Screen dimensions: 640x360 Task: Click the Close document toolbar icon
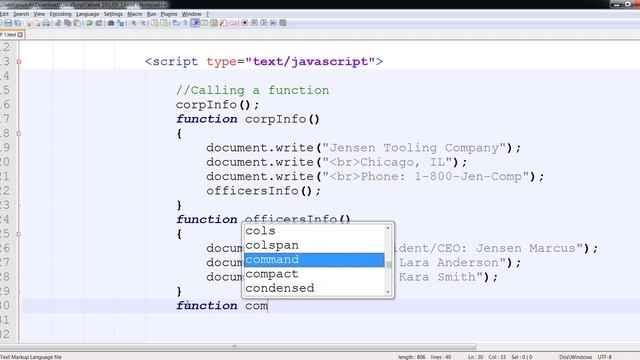[x=29, y=24]
